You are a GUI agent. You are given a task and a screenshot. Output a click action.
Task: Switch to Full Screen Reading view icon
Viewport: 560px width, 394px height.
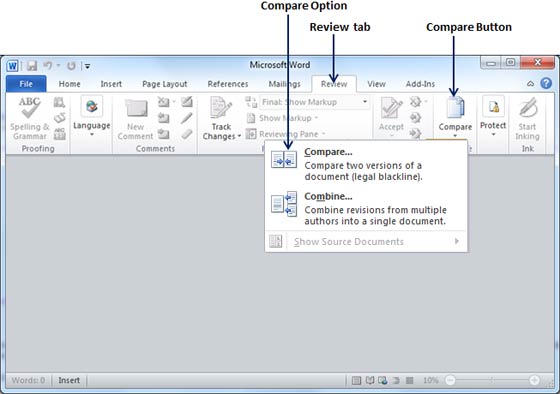[370, 380]
